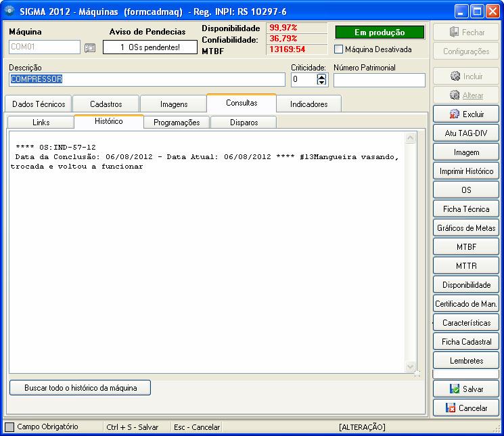Show the Disparos sub-tab
This screenshot has height=436, width=504.
point(244,123)
